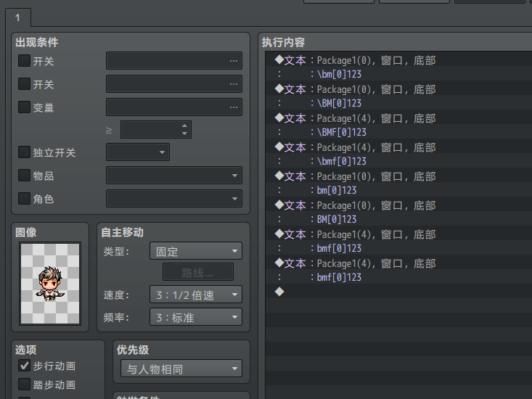532x399 pixels.
Task: Switch to event page tab 1
Action: [17, 17]
